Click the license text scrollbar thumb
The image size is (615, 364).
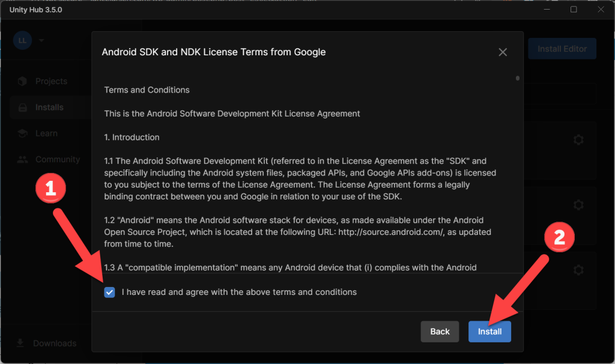tap(518, 79)
